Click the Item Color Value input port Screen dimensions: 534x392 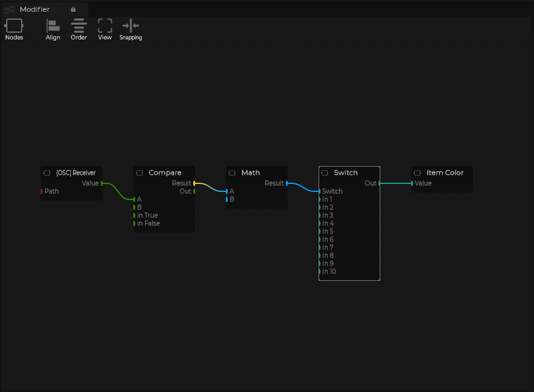tap(412, 183)
